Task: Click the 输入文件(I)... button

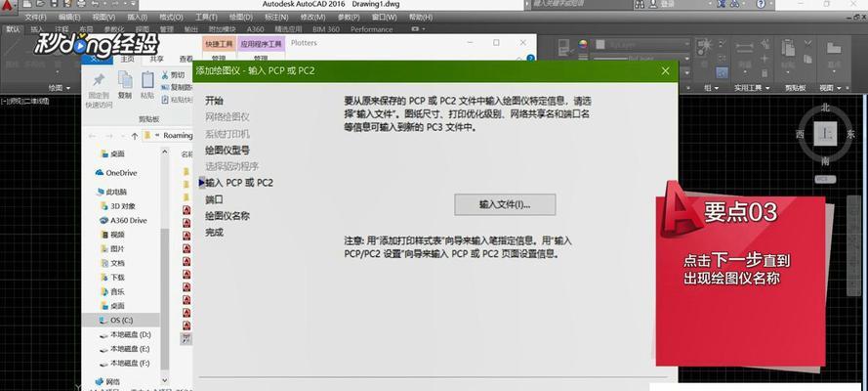Action: pos(505,205)
